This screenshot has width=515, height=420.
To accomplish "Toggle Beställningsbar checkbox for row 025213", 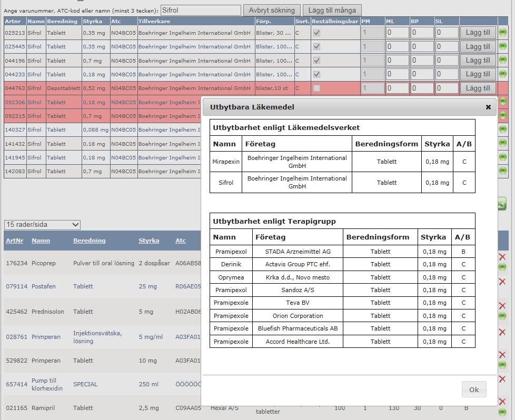I will pyautogui.click(x=316, y=33).
